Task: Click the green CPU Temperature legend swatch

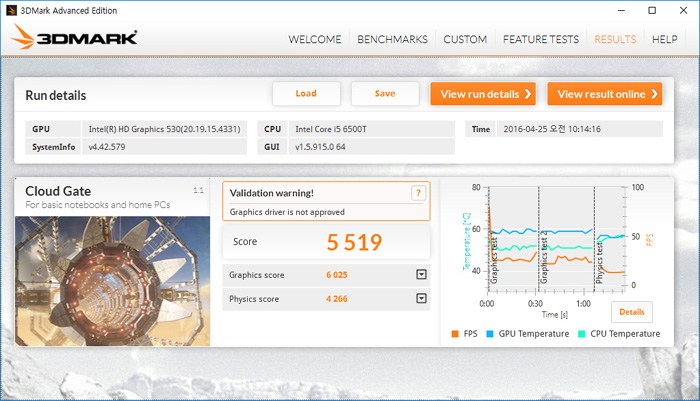Action: [581, 334]
